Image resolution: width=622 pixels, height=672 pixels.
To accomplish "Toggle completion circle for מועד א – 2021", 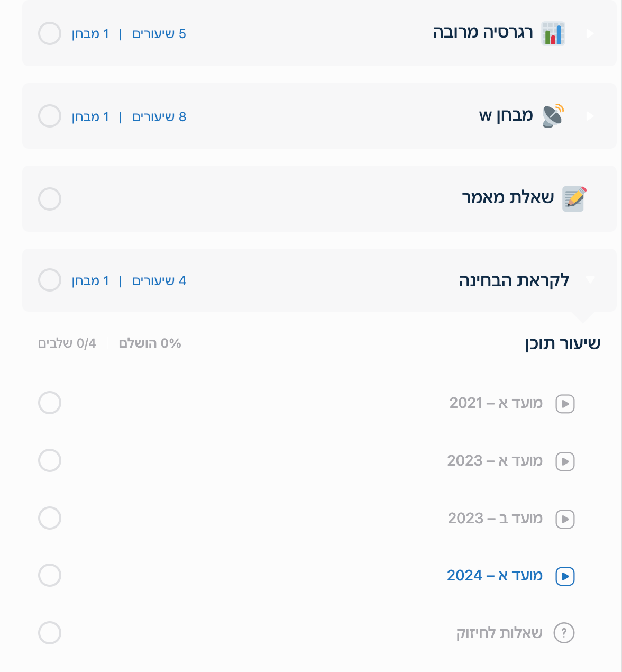I will click(50, 403).
